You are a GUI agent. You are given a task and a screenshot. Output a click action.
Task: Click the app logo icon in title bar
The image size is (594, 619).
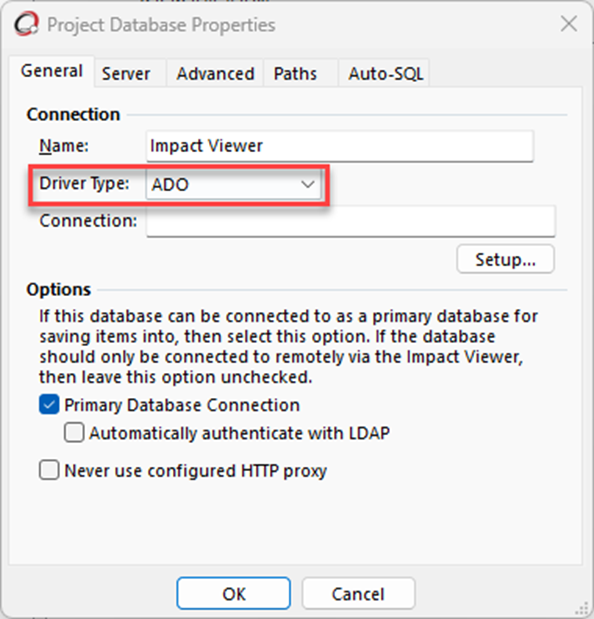click(x=26, y=24)
